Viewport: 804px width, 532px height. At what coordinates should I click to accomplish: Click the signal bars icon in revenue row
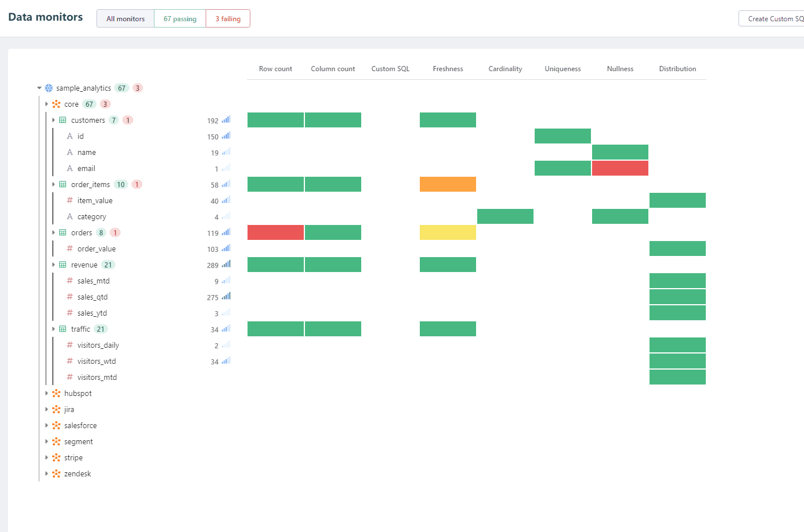pyautogui.click(x=226, y=265)
